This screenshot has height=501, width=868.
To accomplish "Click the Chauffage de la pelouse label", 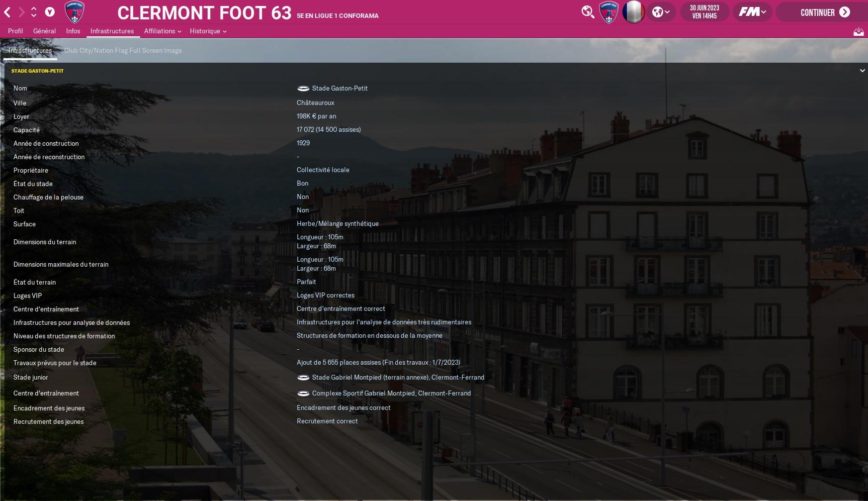I will point(48,197).
